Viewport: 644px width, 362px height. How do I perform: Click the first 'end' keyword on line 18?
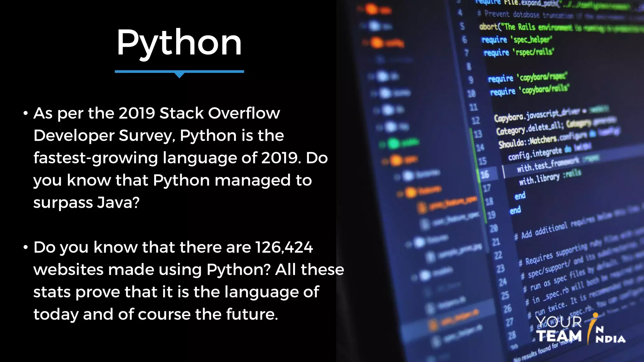520,196
